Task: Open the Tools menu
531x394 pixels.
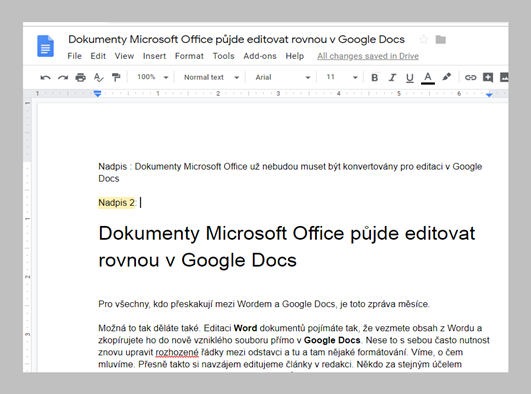Action: (224, 56)
